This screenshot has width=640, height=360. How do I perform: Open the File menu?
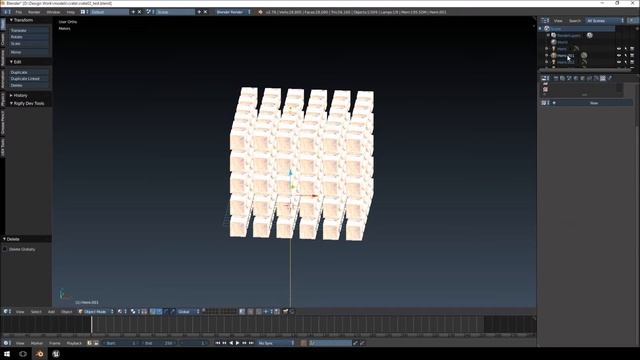(18, 12)
